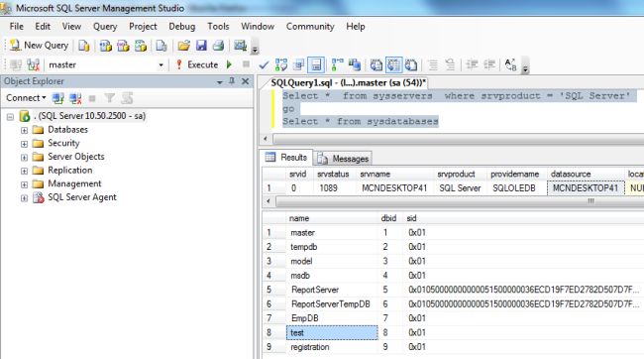Increase the indent
The image size is (644, 359).
(x=489, y=64)
